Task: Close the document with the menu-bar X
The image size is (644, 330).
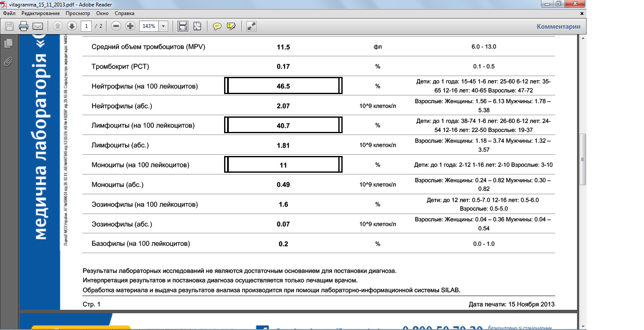Action: tap(582, 13)
